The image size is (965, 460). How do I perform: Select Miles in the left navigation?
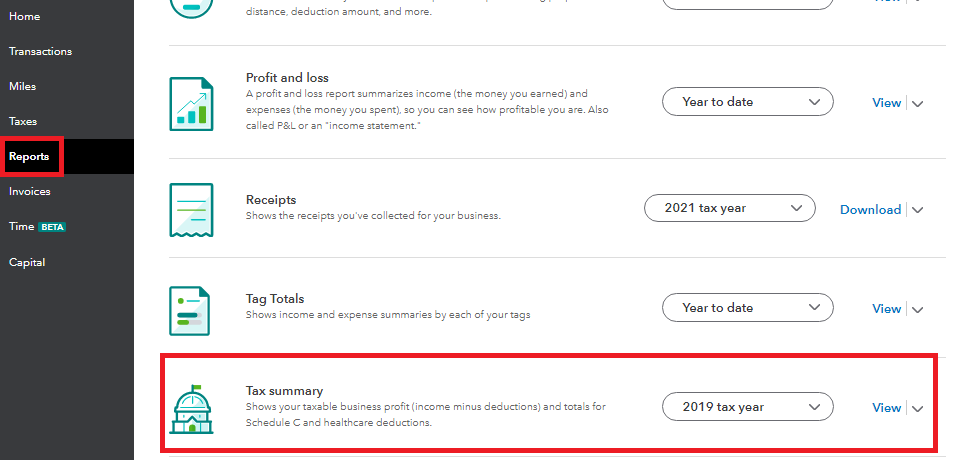pyautogui.click(x=23, y=86)
